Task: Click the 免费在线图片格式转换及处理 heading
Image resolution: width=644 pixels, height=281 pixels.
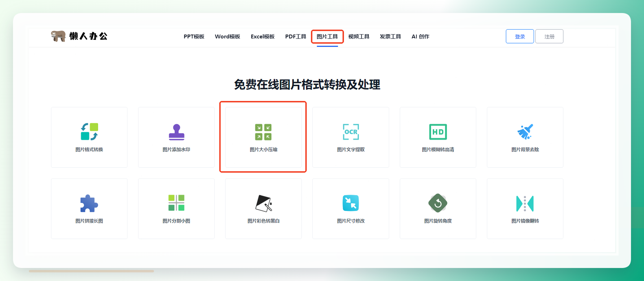Action: (307, 85)
